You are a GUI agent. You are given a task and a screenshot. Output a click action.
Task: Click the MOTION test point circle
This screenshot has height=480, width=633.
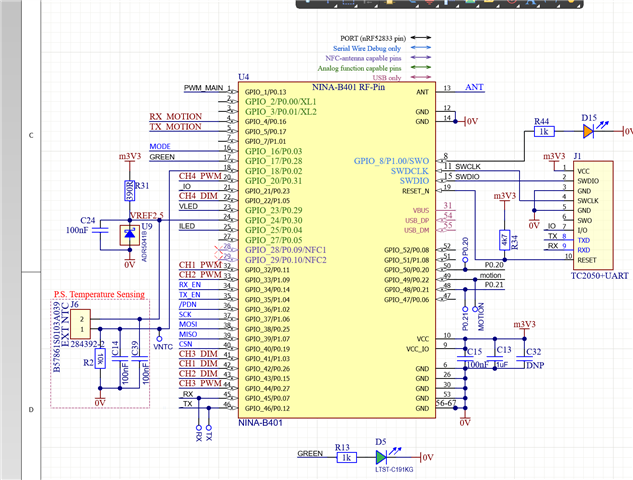pos(475,309)
